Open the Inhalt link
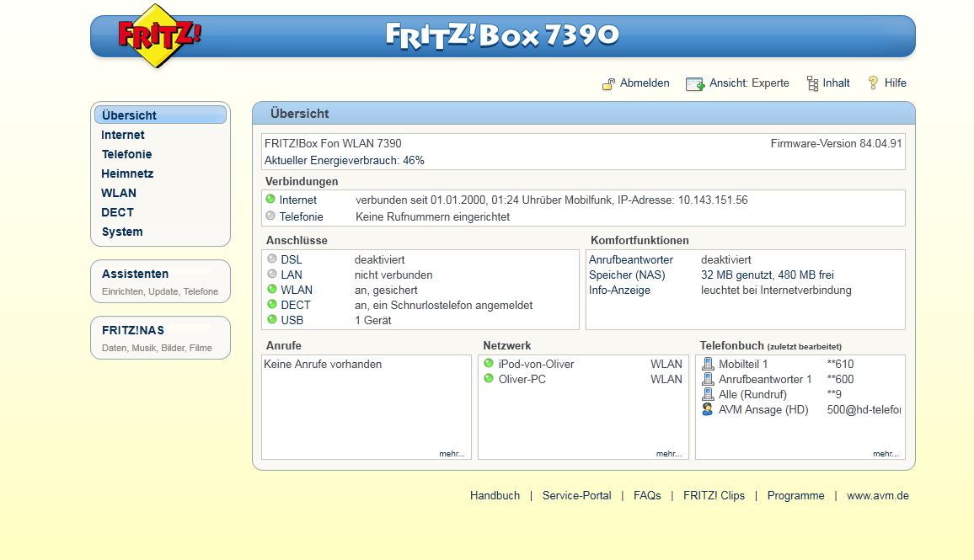This screenshot has height=560, width=974. point(836,83)
